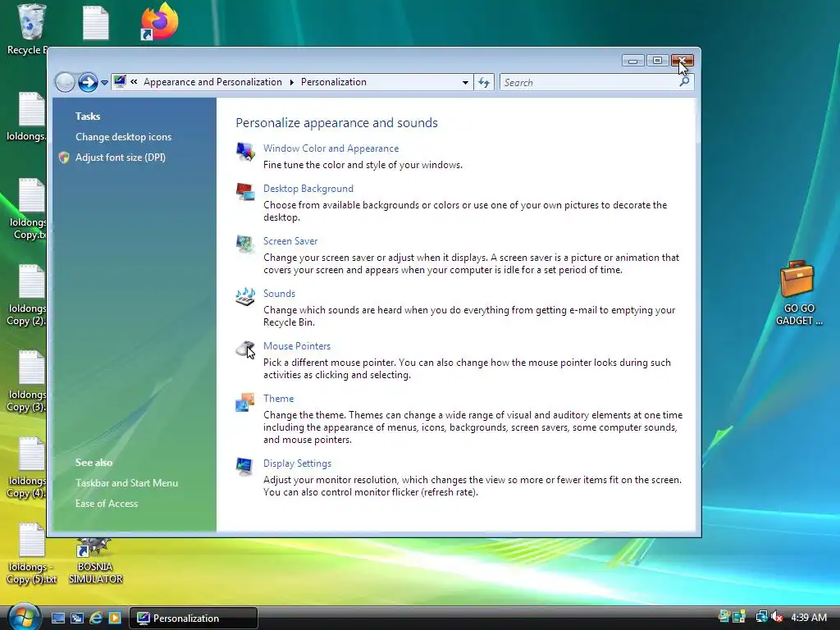Click the Window Color and Appearance icon

pyautogui.click(x=245, y=151)
